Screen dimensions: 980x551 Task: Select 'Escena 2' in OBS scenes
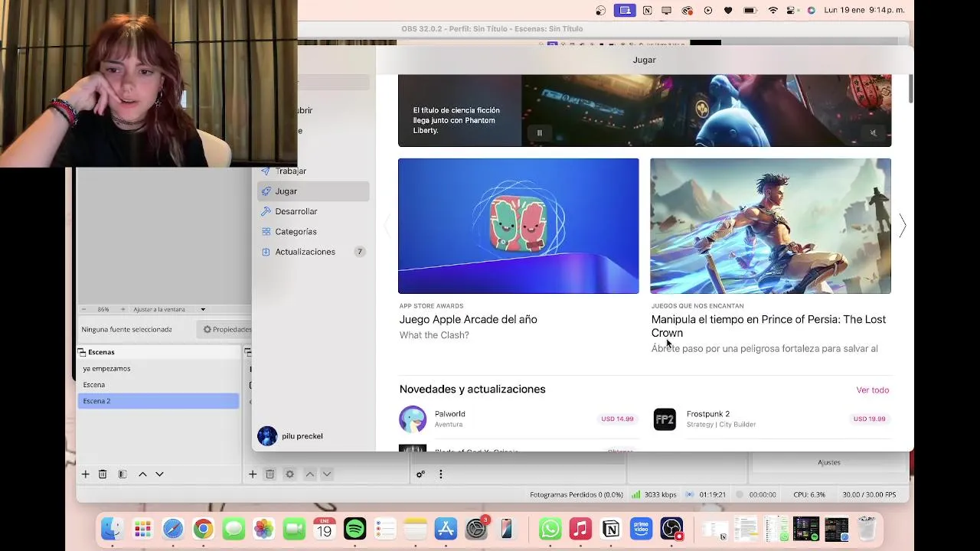[x=158, y=401]
